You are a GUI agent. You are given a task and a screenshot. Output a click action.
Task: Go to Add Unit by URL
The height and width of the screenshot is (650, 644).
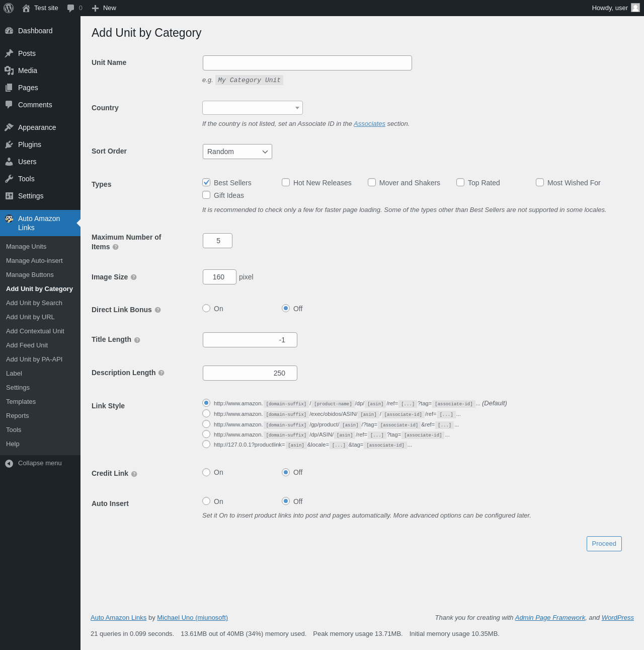pos(30,317)
